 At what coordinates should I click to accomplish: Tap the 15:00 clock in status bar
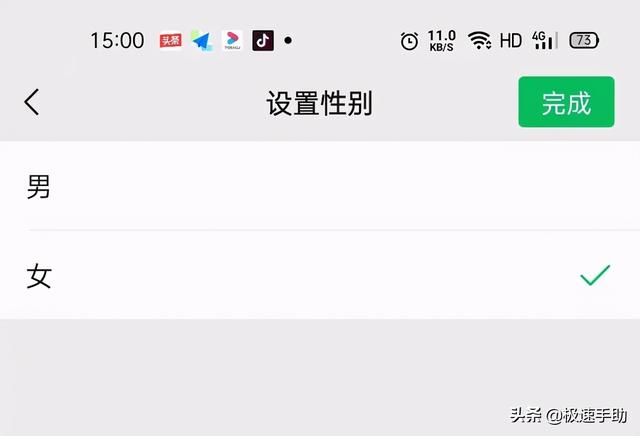117,41
